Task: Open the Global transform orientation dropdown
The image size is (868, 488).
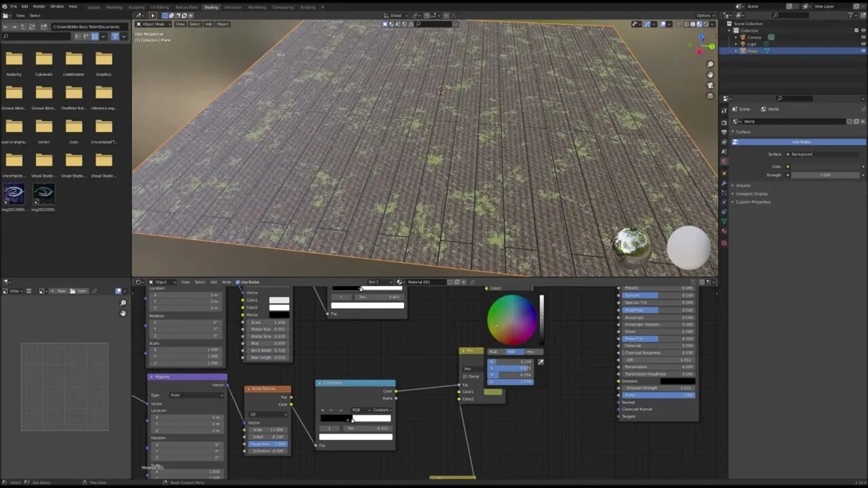Action: (397, 15)
